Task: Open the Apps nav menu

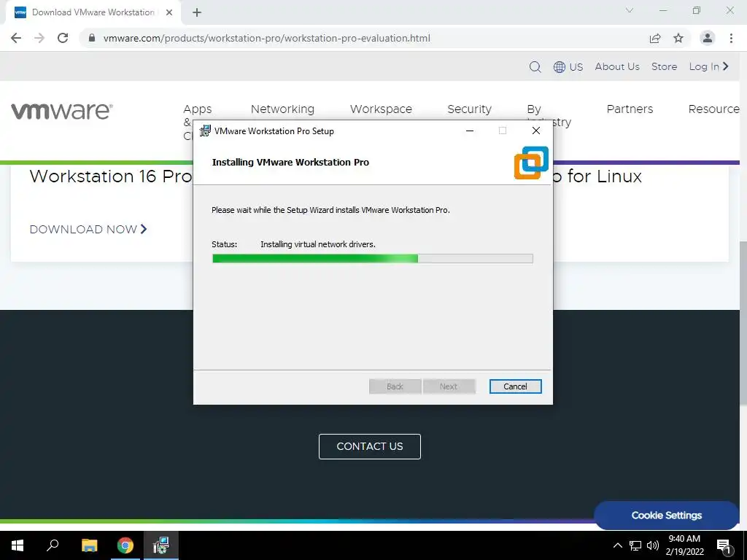Action: coord(197,109)
